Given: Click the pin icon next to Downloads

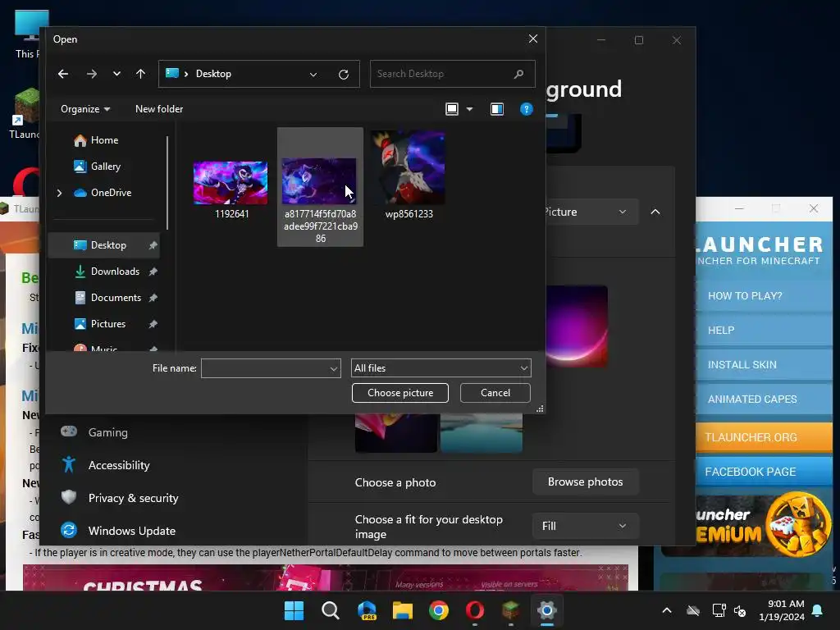Looking at the screenshot, I should tap(153, 272).
